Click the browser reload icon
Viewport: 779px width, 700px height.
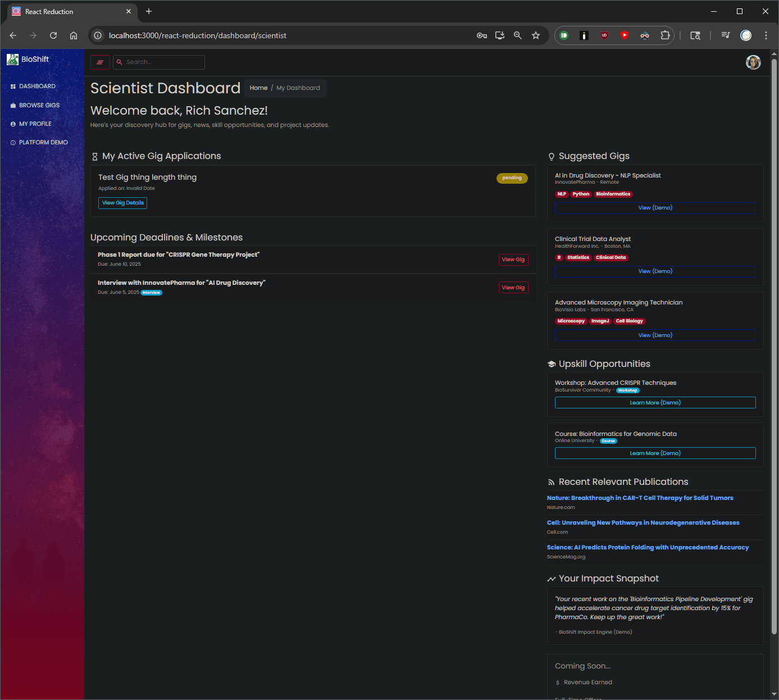click(53, 35)
